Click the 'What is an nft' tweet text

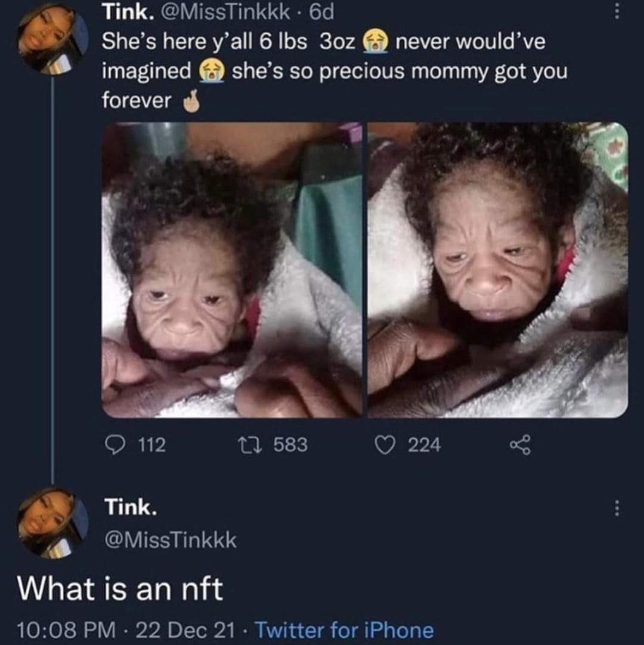coord(120,589)
